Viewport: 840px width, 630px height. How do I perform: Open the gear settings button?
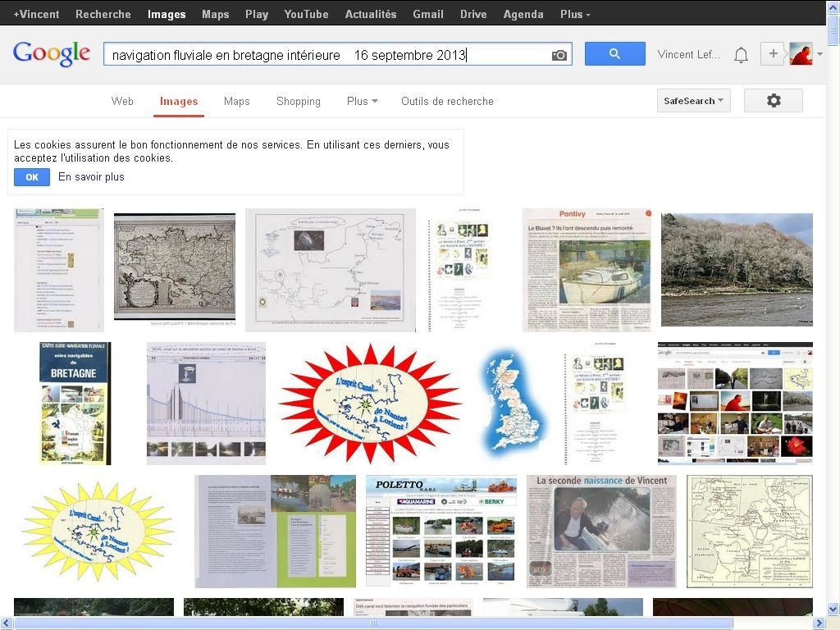click(x=774, y=101)
